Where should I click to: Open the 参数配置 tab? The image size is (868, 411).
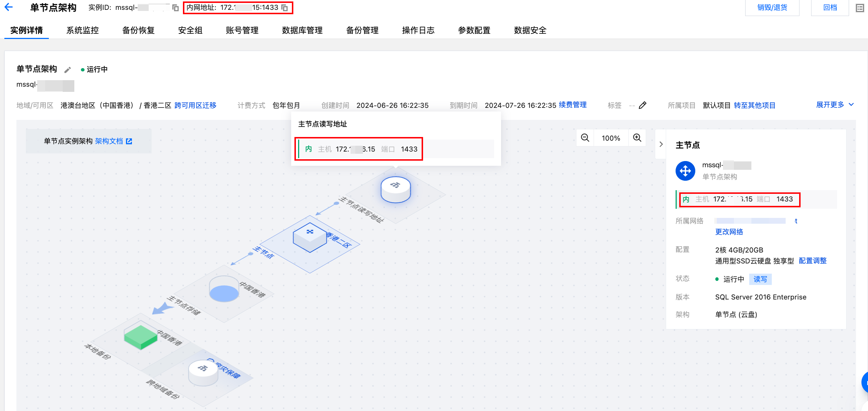click(x=474, y=30)
